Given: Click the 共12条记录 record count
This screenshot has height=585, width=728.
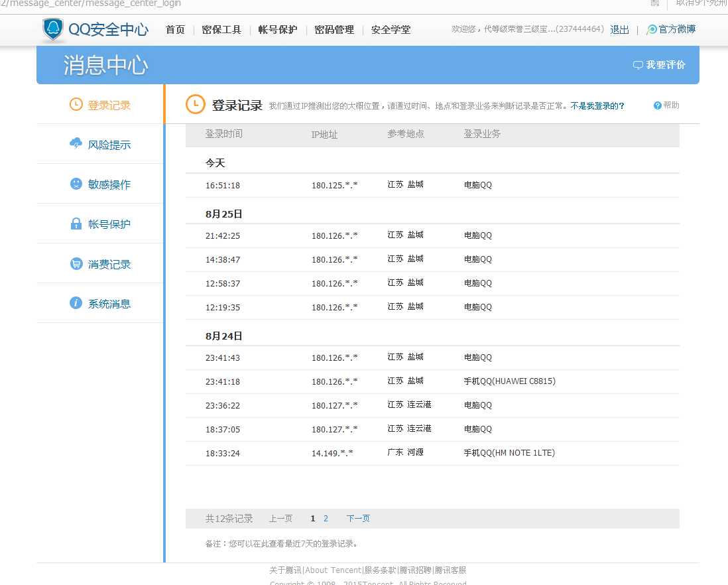Looking at the screenshot, I should [229, 519].
